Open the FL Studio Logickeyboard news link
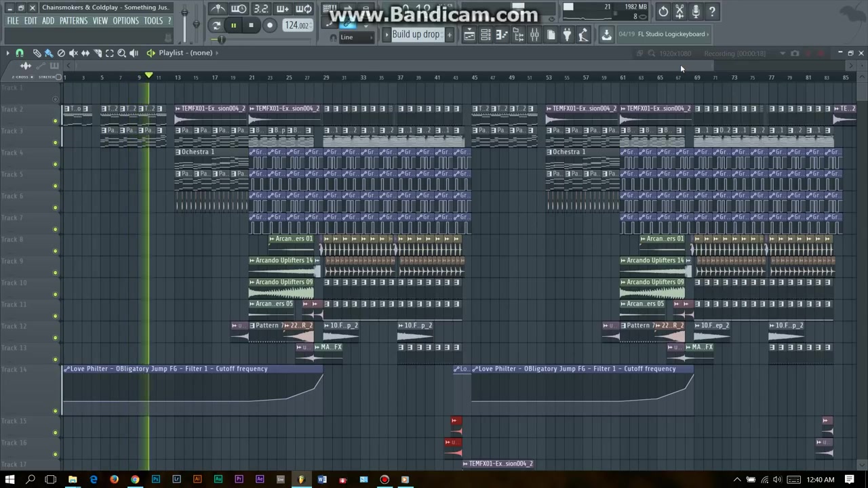The width and height of the screenshot is (868, 488). (664, 34)
